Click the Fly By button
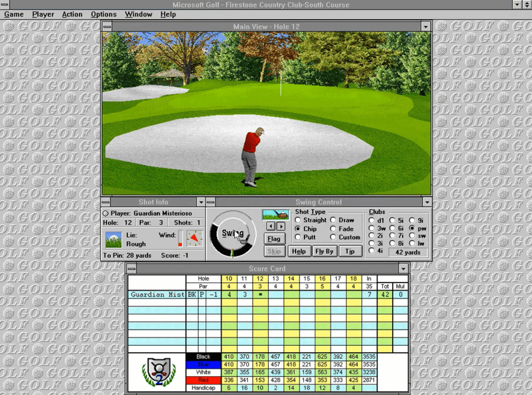The image size is (532, 395). tap(324, 251)
